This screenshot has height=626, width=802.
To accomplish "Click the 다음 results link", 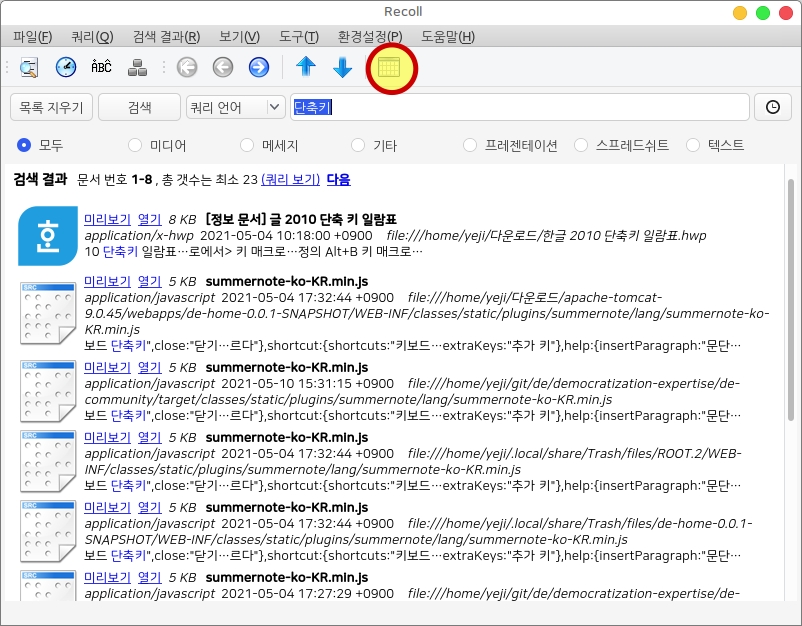I will coord(338,180).
